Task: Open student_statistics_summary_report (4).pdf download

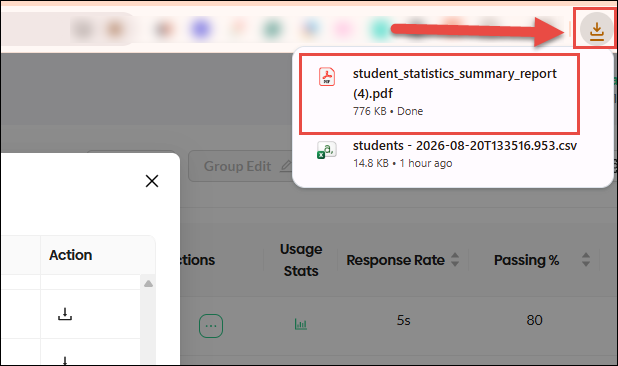Action: pos(439,94)
